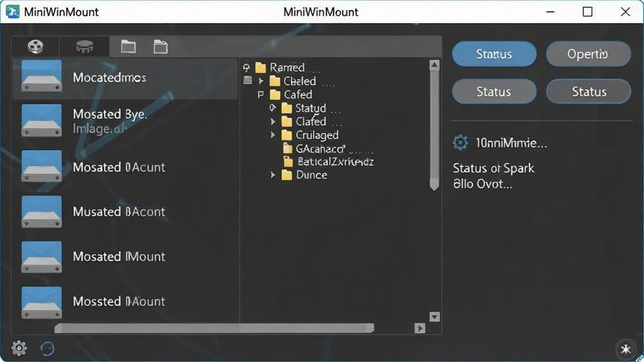Collapse the Ramed root tree node
The width and height of the screenshot is (644, 362).
point(247,68)
